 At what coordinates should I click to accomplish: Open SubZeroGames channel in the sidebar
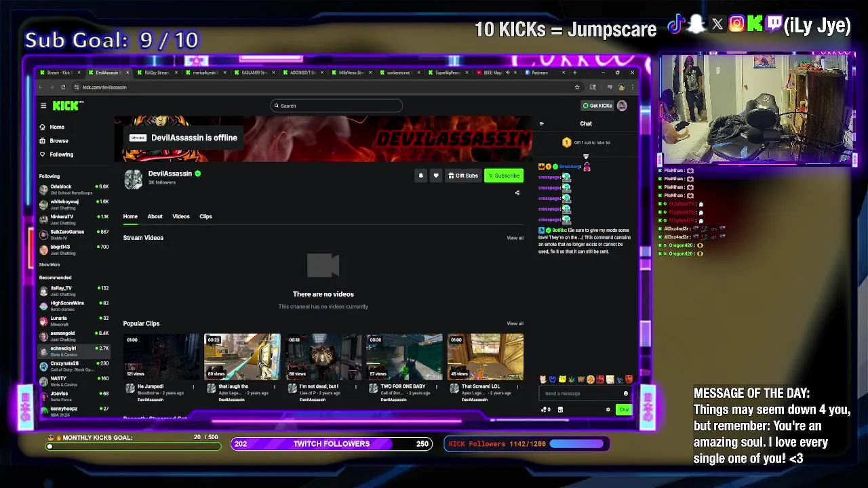[74, 235]
